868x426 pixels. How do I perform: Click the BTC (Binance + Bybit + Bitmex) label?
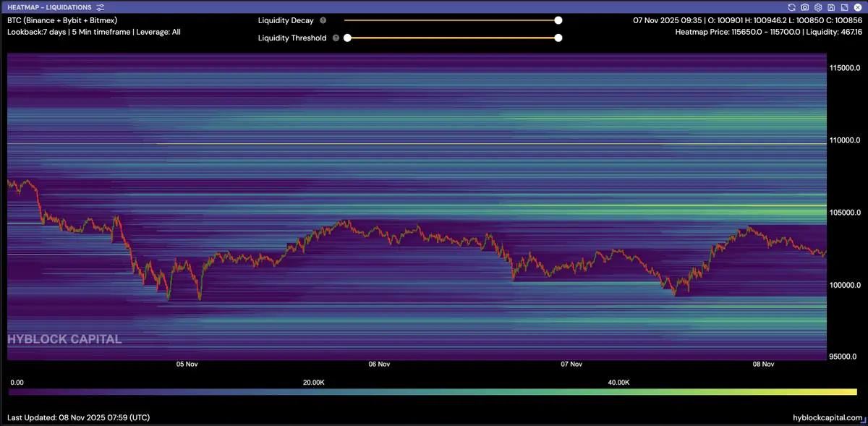point(62,21)
